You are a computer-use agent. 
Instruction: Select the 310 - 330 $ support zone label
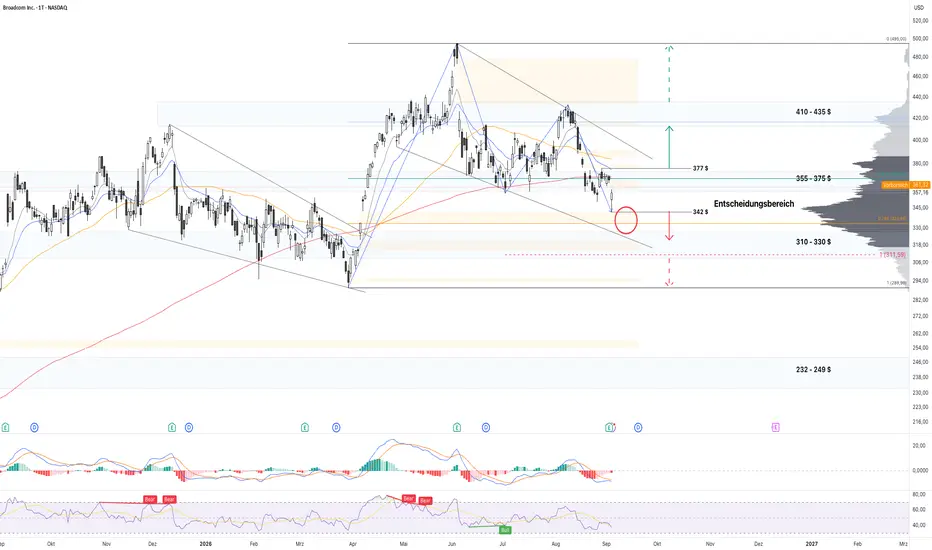coord(813,242)
